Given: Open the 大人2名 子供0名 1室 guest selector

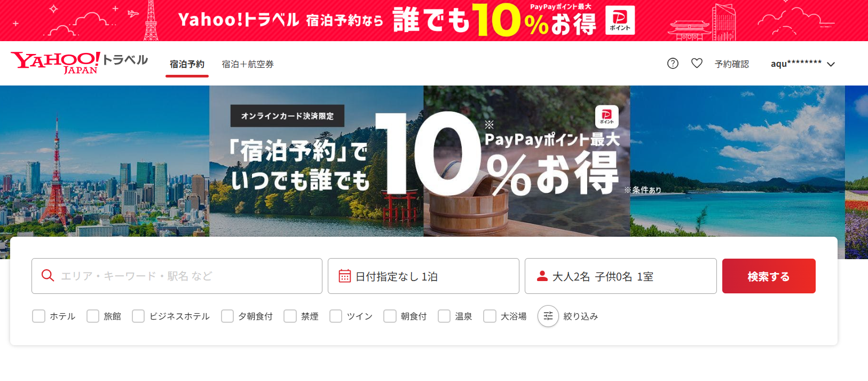Looking at the screenshot, I should pos(620,276).
